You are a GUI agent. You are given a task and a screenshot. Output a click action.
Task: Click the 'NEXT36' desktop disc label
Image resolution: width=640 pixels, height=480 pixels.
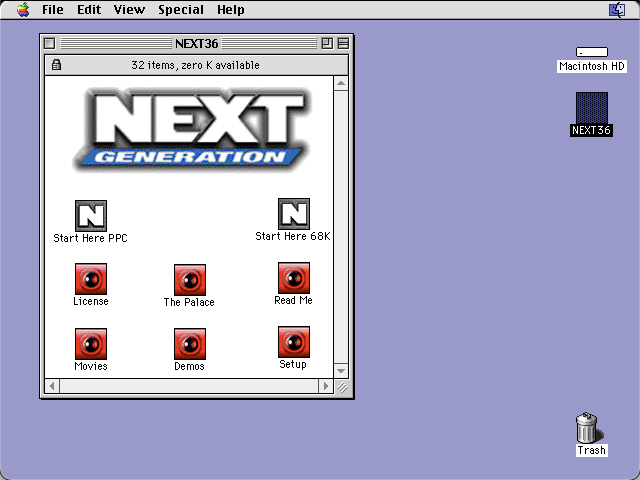[591, 130]
